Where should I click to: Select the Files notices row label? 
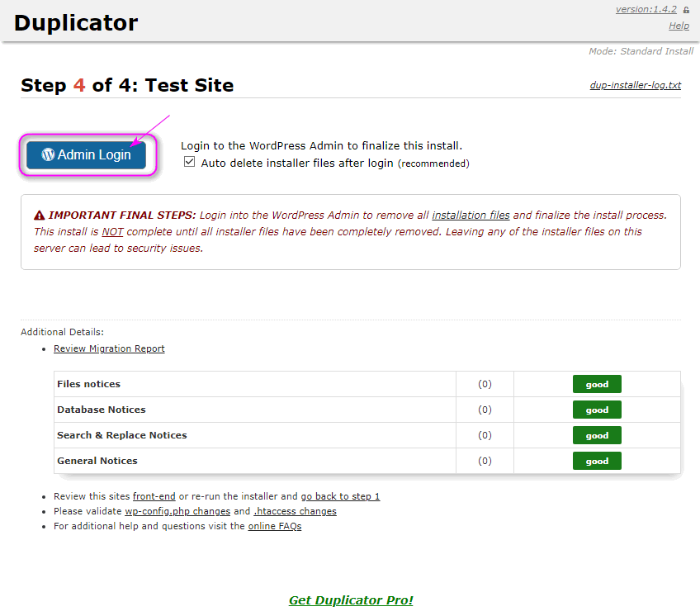point(89,384)
